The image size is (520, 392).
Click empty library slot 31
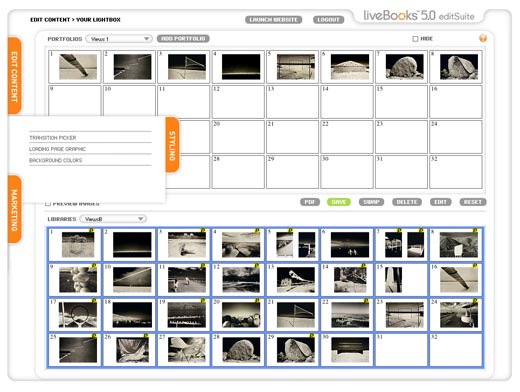point(401,349)
